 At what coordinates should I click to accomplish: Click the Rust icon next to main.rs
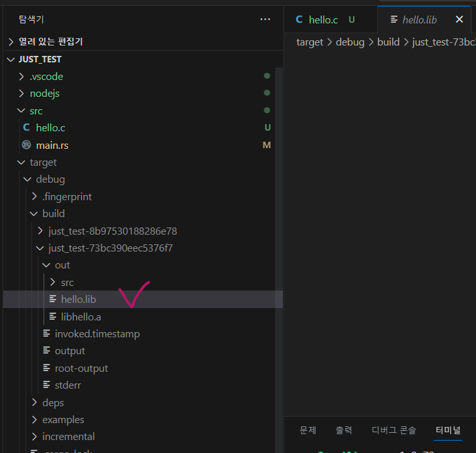[26, 145]
